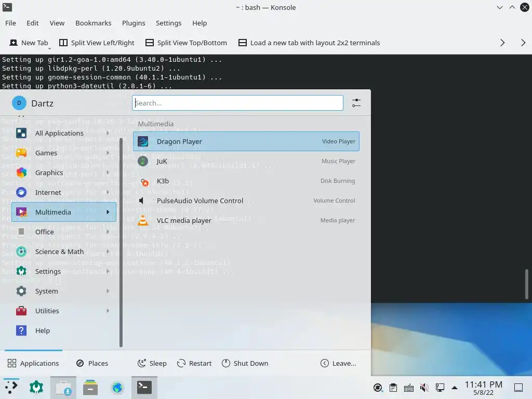Viewport: 532px width, 399px height.
Task: Click the muted audio volume tray icon
Action: pos(424,388)
